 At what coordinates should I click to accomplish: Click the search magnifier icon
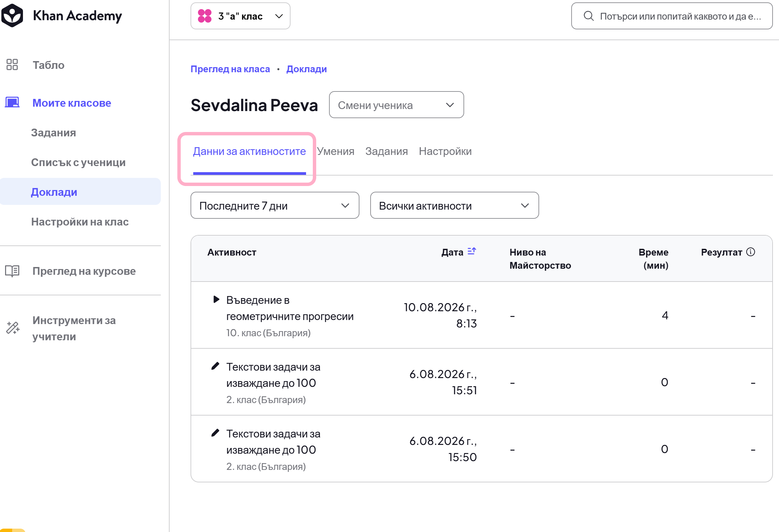pos(588,16)
